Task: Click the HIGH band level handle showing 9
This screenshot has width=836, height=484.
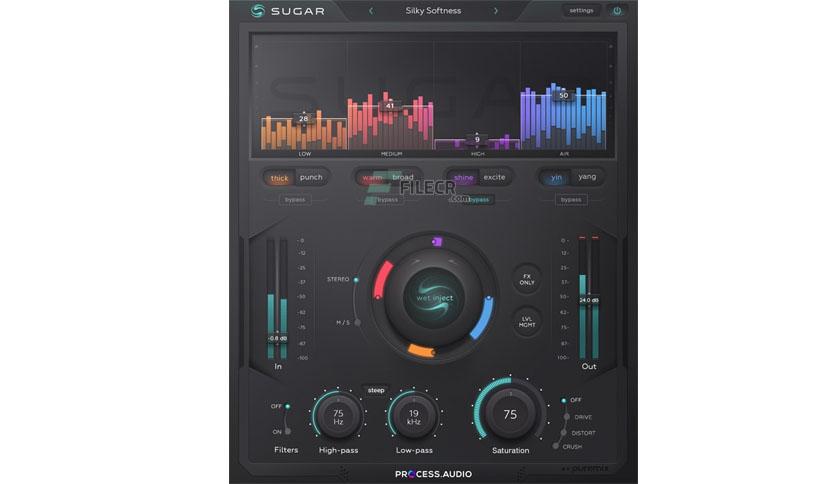Action: click(477, 140)
